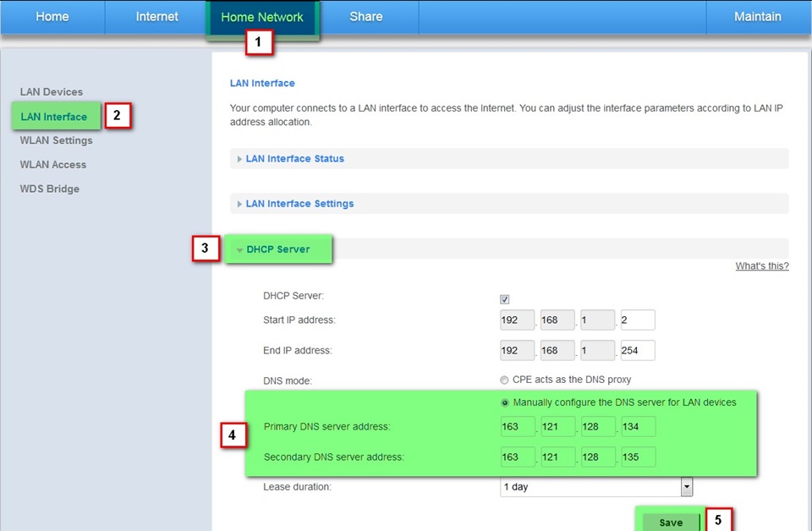
Task: Open the Lease duration dropdown
Action: [596, 487]
